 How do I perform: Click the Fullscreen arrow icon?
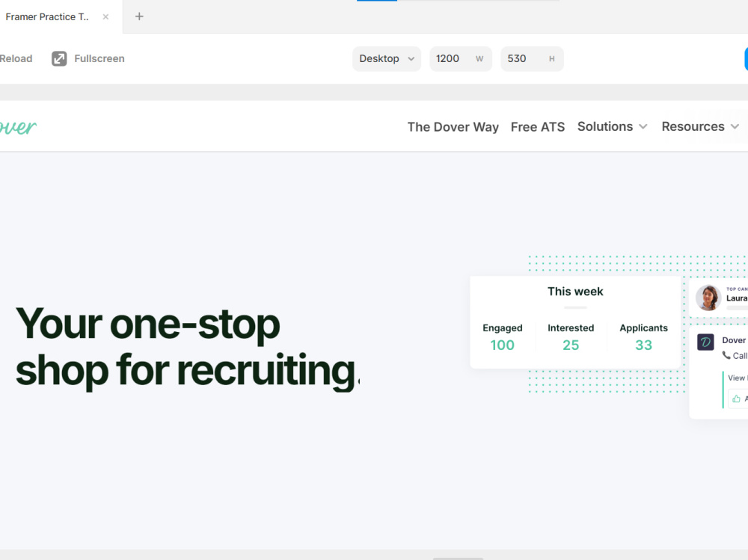(x=59, y=58)
